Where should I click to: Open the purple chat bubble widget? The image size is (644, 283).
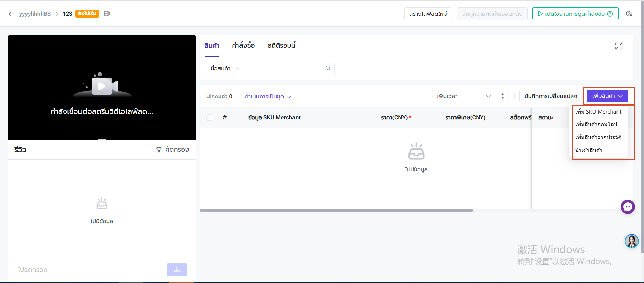click(x=628, y=207)
